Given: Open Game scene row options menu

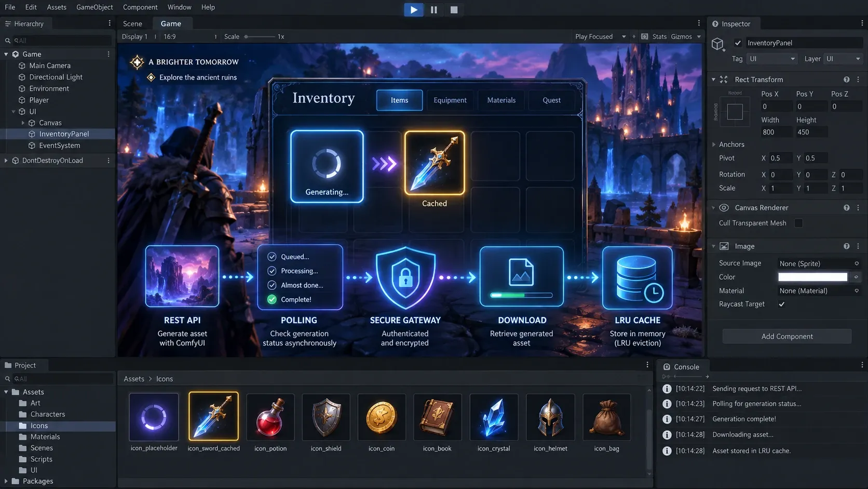Looking at the screenshot, I should point(108,54).
